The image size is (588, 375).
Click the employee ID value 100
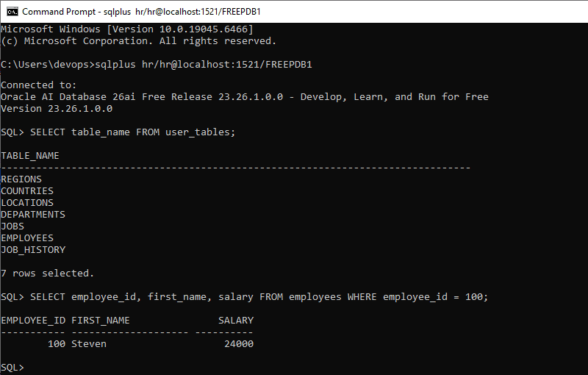[57, 343]
